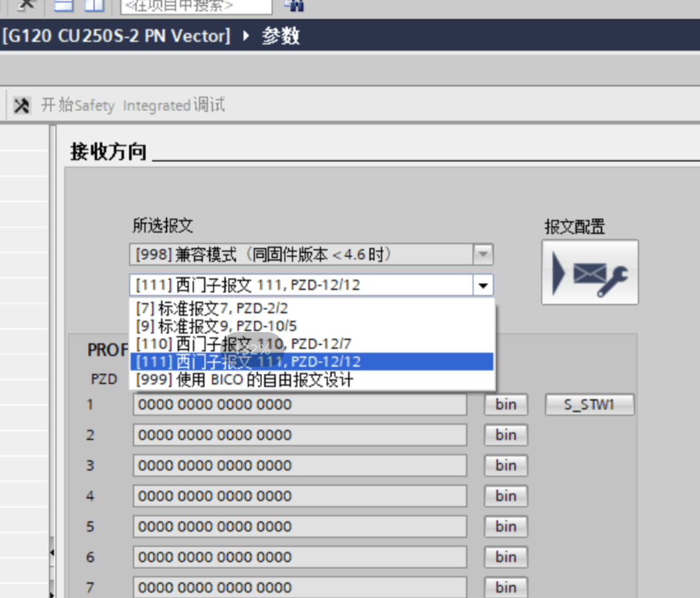The width and height of the screenshot is (700, 598).
Task: Expand the breadcrumb arrow before 参数
Action: pos(246,35)
